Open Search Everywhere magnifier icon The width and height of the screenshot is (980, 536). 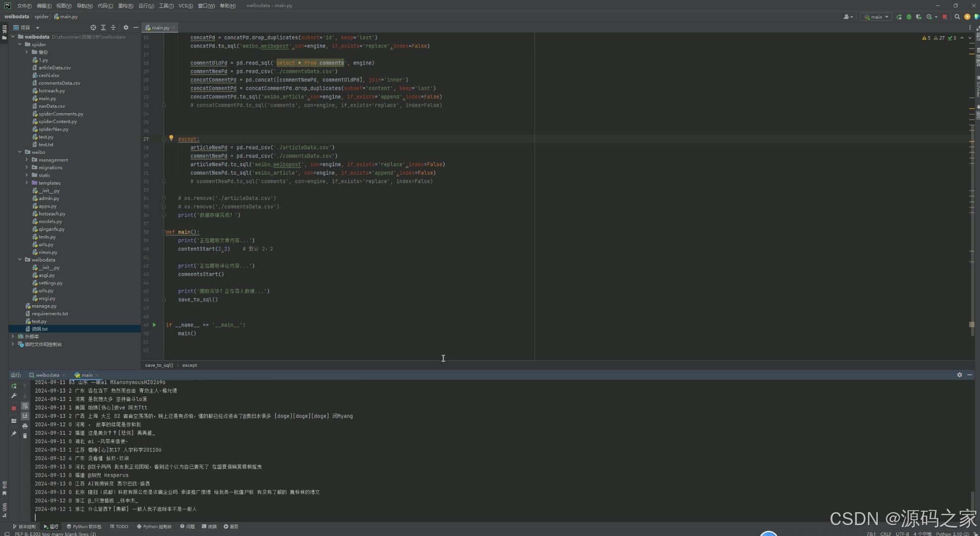click(957, 17)
